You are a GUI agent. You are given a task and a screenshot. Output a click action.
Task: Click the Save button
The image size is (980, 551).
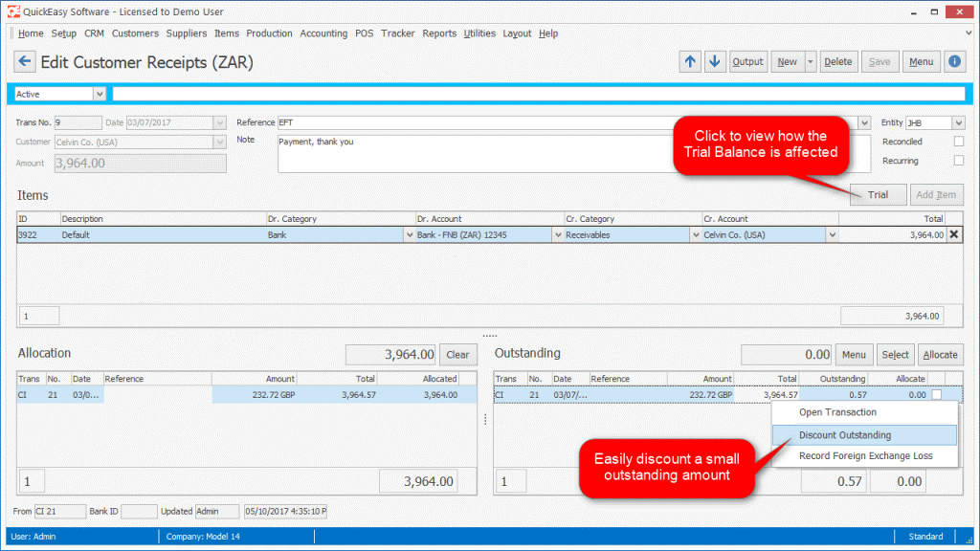(x=880, y=61)
